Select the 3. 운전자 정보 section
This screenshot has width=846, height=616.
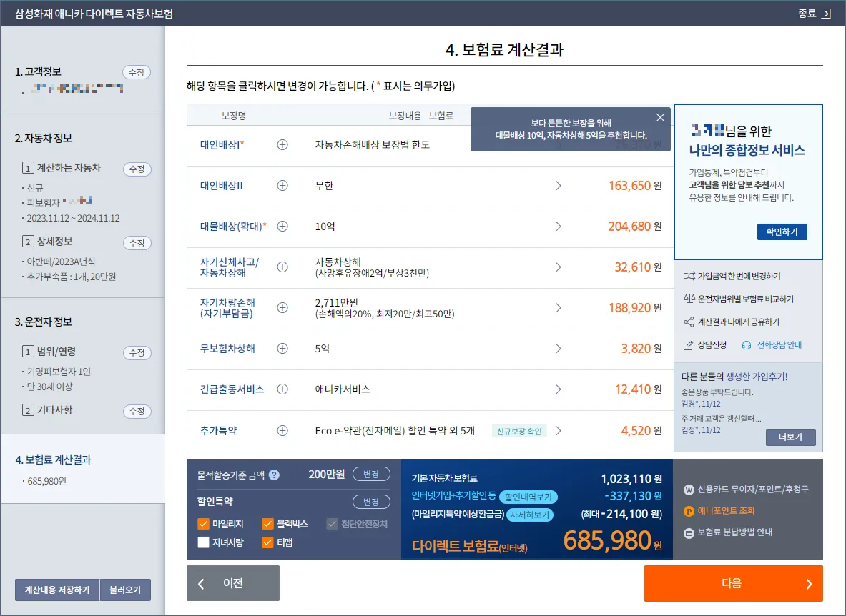(x=44, y=322)
